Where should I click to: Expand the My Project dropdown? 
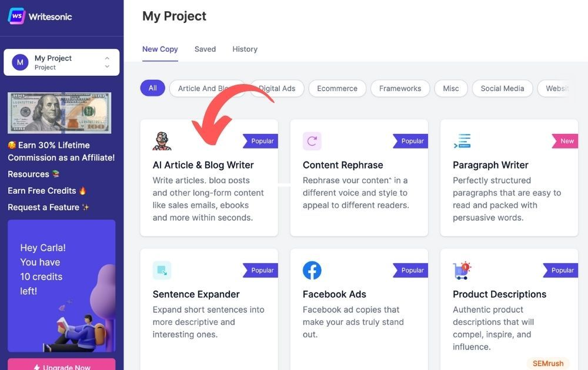point(107,62)
